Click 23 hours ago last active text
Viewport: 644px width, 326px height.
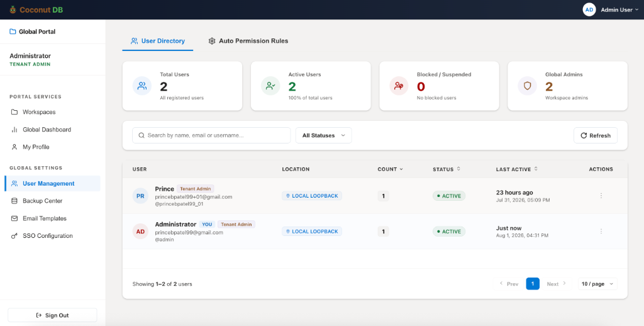click(x=514, y=193)
